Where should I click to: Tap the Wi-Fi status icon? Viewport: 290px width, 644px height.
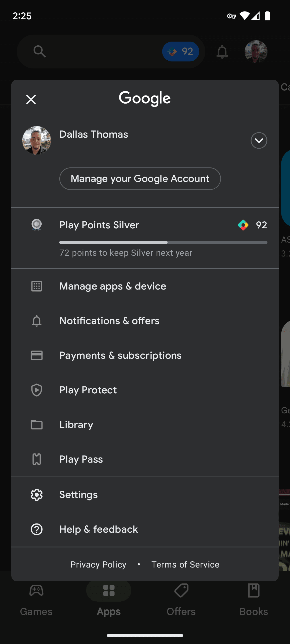pyautogui.click(x=244, y=16)
